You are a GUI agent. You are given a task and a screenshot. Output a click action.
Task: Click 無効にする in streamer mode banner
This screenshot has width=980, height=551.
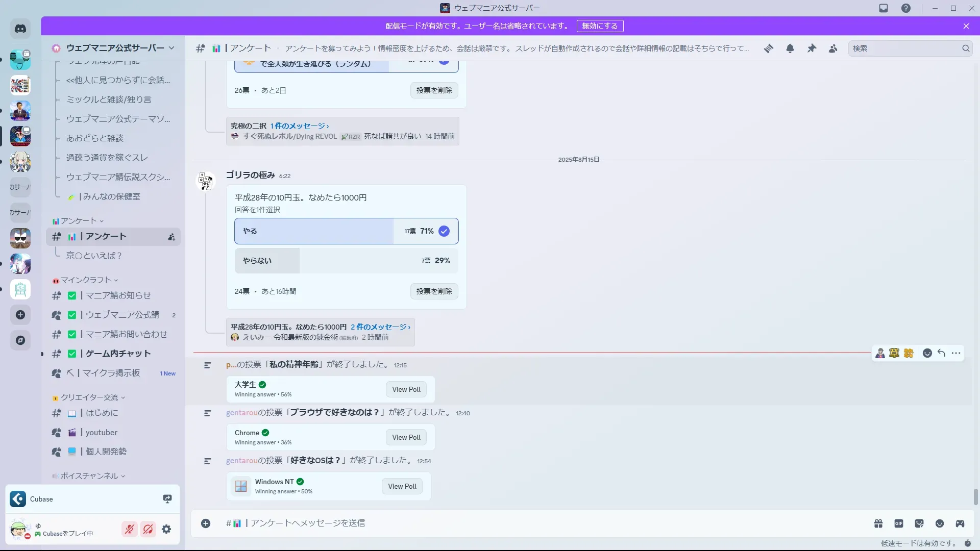[600, 26]
